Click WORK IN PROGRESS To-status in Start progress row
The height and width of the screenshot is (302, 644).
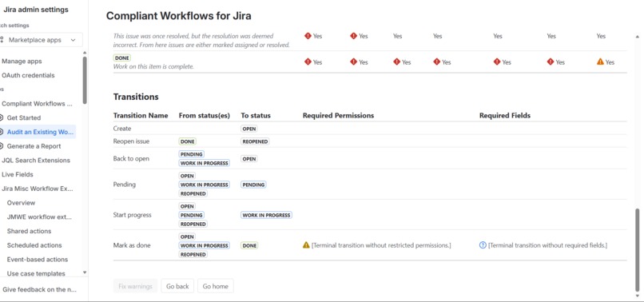point(266,215)
